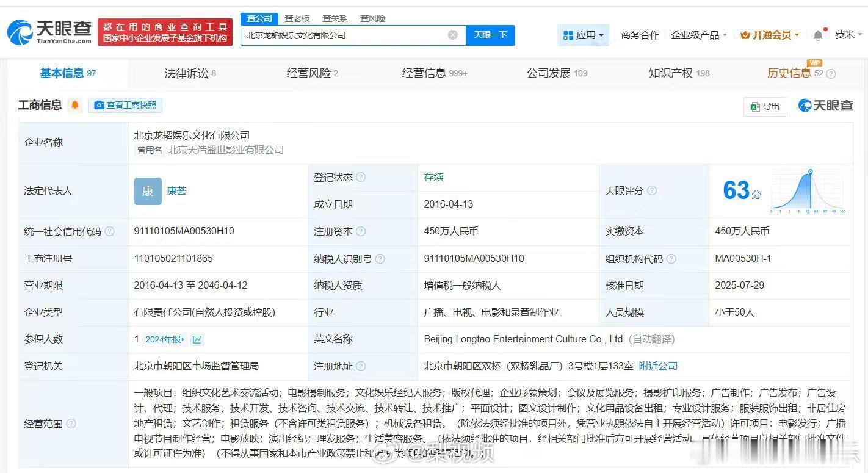Switch to the 经营风险 tab
The image size is (868, 473).
312,73
